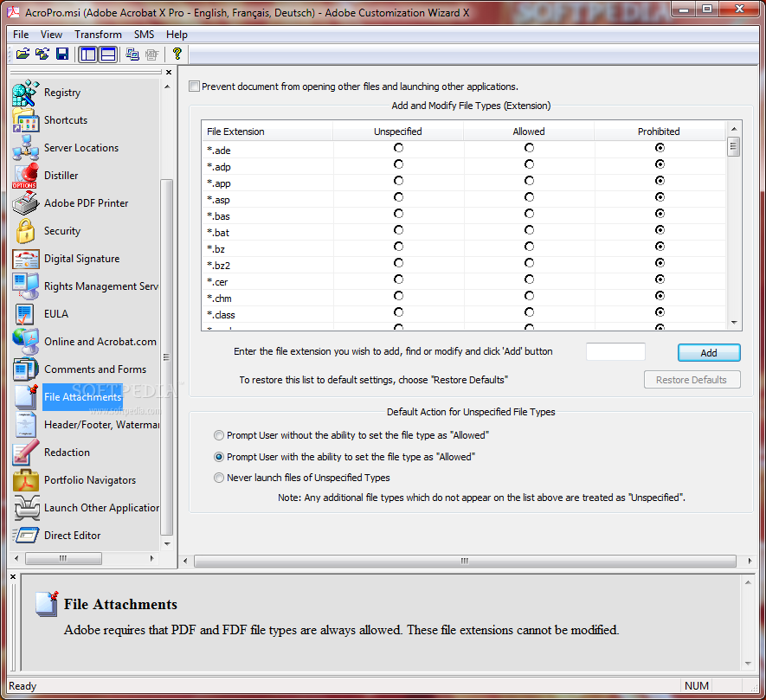Screen dimensions: 766x700
Task: Open package via the toolbar folder icon
Action: coord(23,54)
